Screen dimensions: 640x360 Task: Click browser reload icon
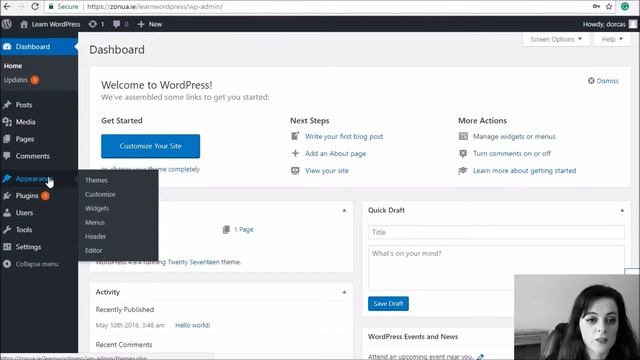pos(35,7)
